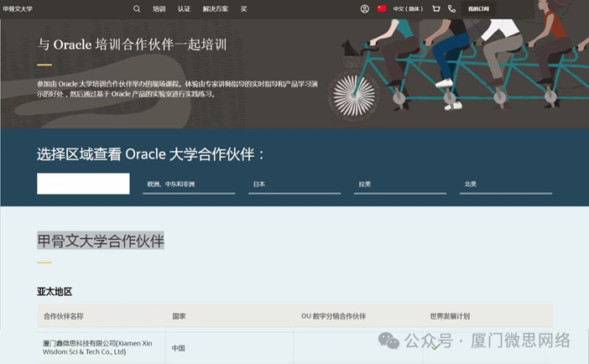Screen dimensions: 589x364
Task: Select the 欧洲、中东和非洲 region tab
Action: coord(189,184)
